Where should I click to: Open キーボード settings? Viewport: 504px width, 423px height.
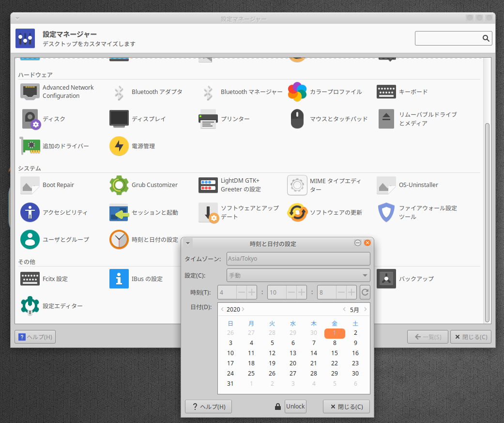402,92
